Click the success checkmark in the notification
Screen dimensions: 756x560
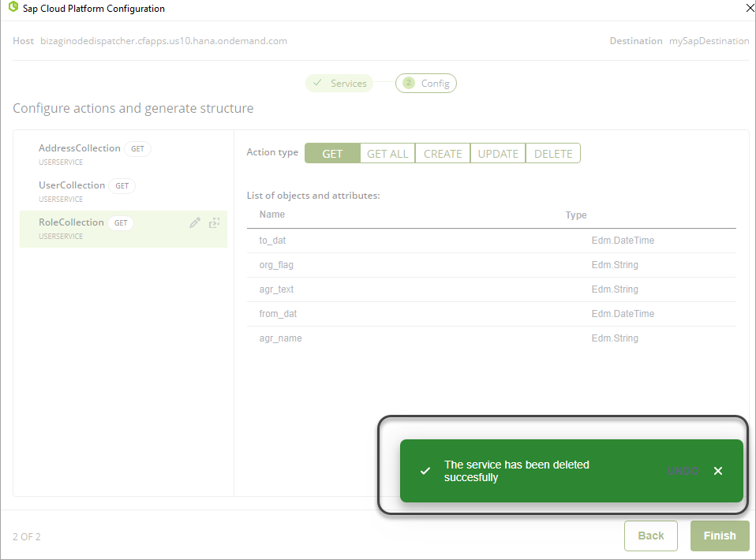425,471
